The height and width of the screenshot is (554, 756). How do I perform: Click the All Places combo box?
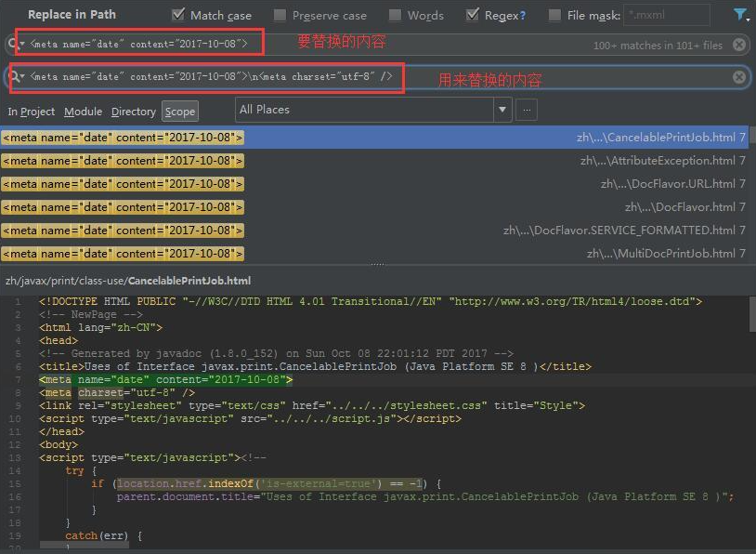click(373, 110)
